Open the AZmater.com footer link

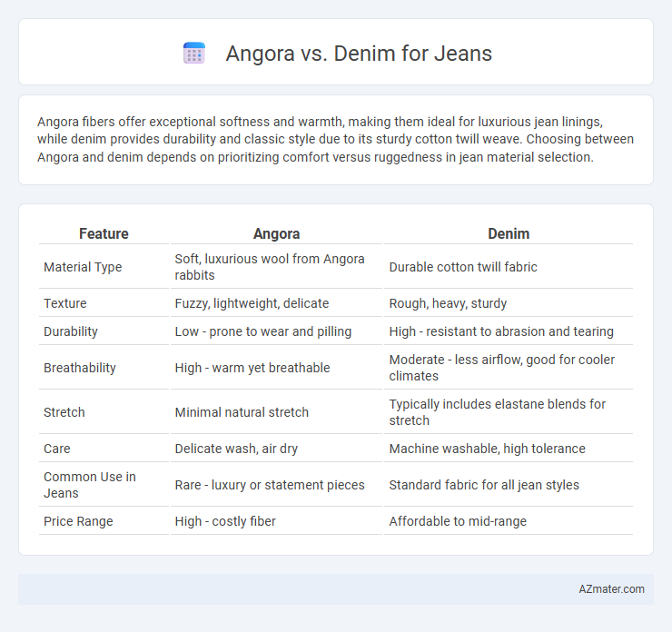coord(611,589)
